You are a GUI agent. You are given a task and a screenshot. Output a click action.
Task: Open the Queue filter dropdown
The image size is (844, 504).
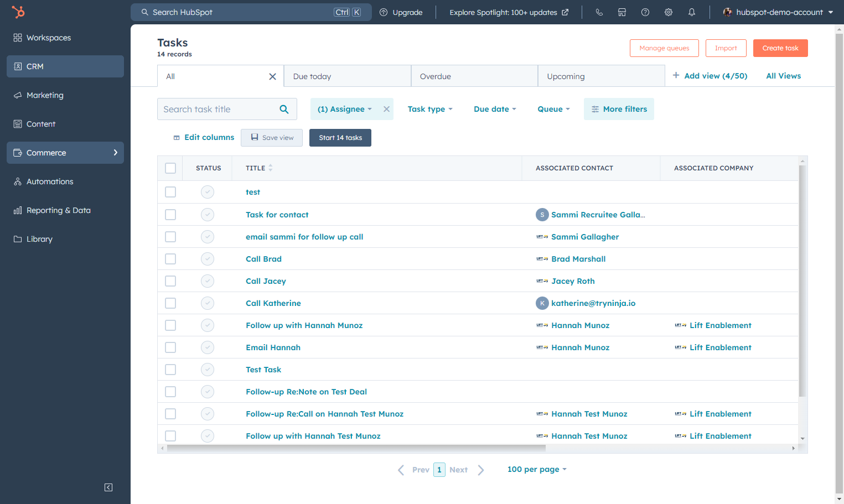click(x=553, y=110)
